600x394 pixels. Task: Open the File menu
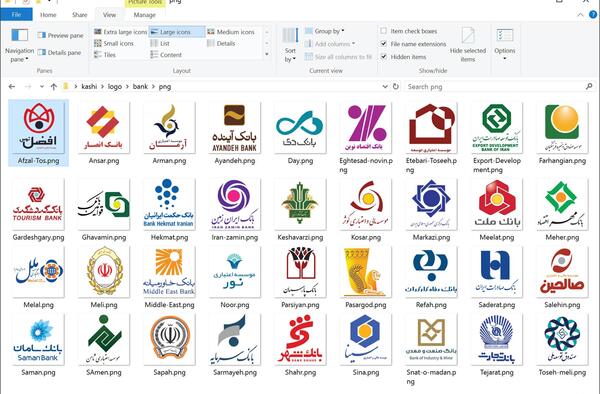pyautogui.click(x=16, y=15)
